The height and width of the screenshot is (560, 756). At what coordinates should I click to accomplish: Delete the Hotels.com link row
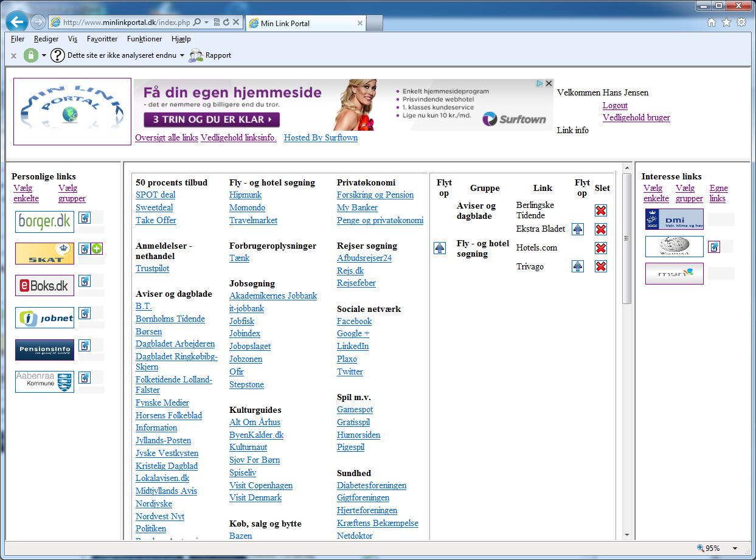click(x=601, y=248)
